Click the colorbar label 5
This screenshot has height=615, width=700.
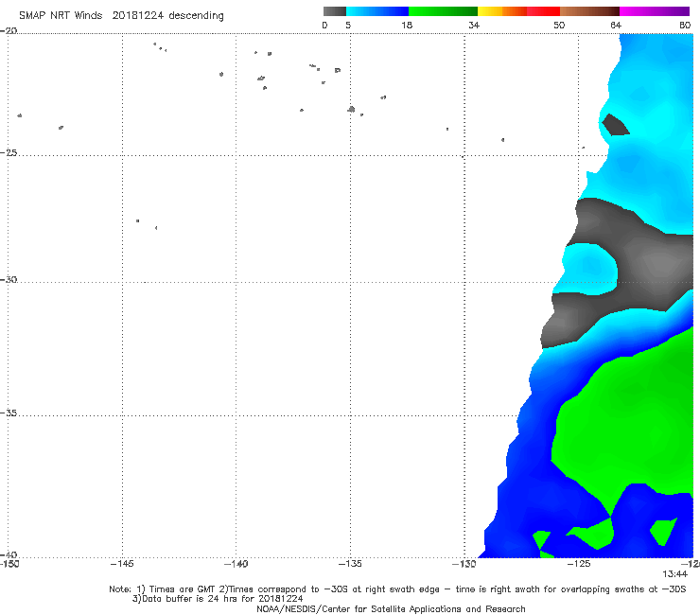[x=348, y=25]
